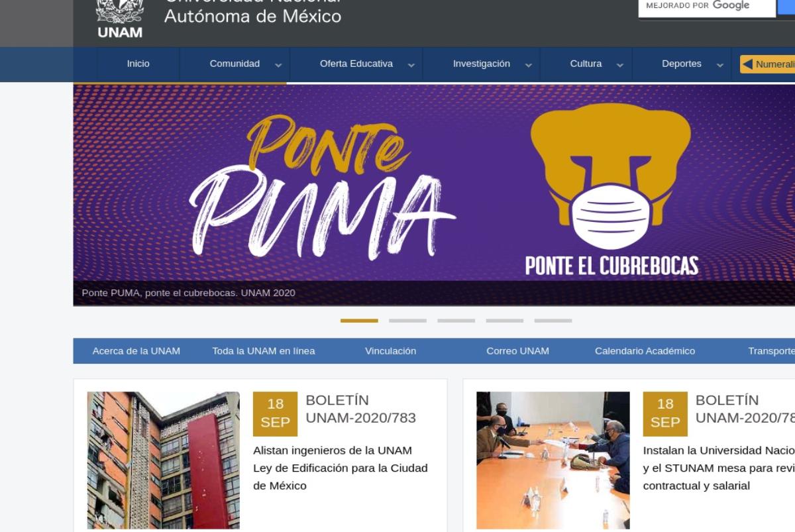Open the Calendario Académico link

[x=645, y=351]
